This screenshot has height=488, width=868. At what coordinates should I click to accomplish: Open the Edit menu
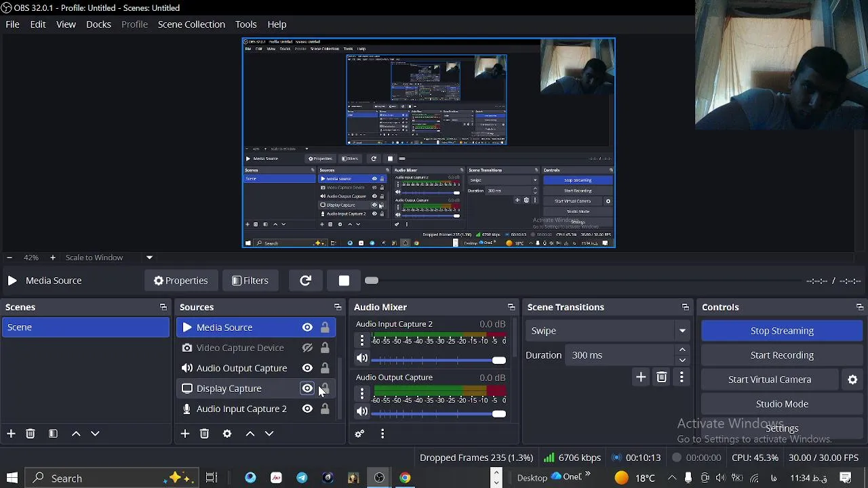(x=38, y=24)
